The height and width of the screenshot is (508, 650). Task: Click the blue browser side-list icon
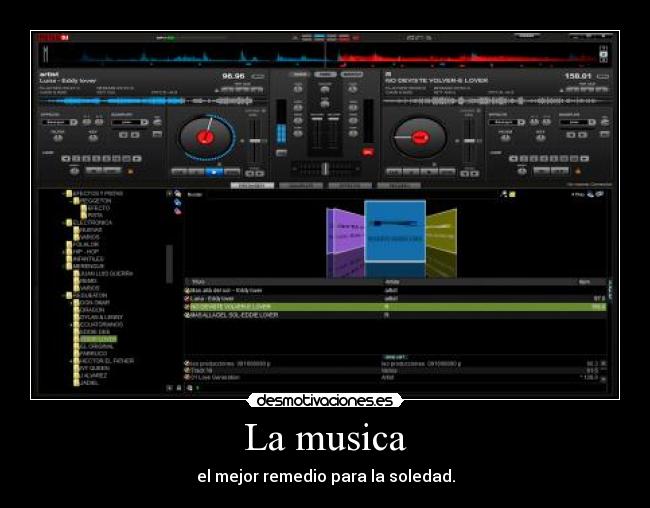178,202
